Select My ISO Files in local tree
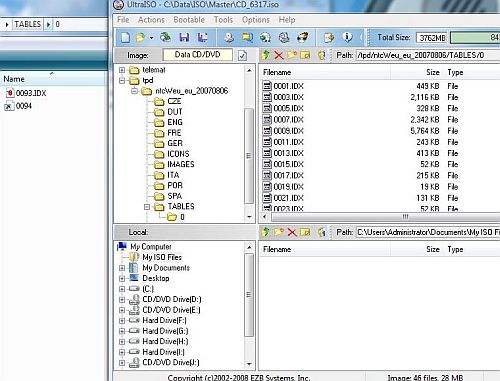This screenshot has height=381, width=500. 162,257
